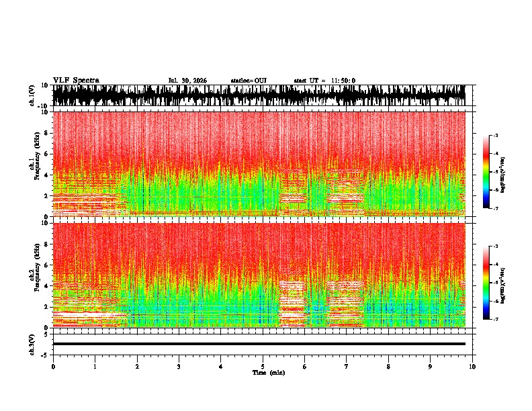
Task: Click the ch.1 spectrogram color scale bar
Action: tap(486, 172)
